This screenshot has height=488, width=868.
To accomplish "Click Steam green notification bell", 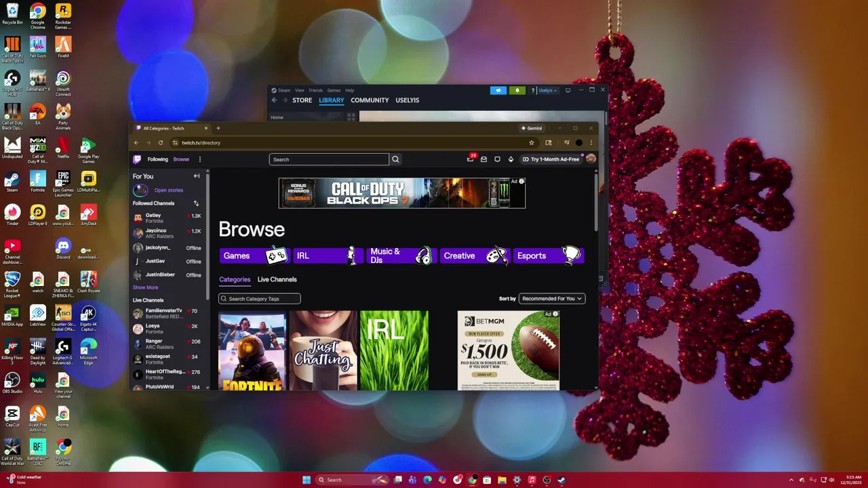I will pyautogui.click(x=517, y=90).
